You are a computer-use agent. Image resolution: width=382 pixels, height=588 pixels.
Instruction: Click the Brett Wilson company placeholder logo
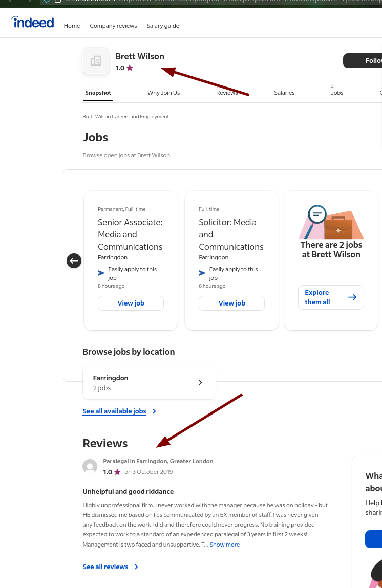pos(96,61)
